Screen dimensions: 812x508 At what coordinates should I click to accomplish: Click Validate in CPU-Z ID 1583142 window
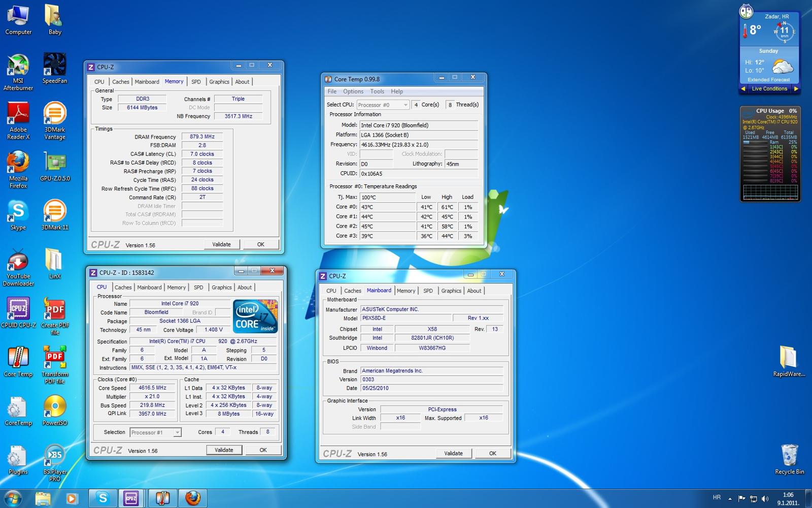coord(224,450)
